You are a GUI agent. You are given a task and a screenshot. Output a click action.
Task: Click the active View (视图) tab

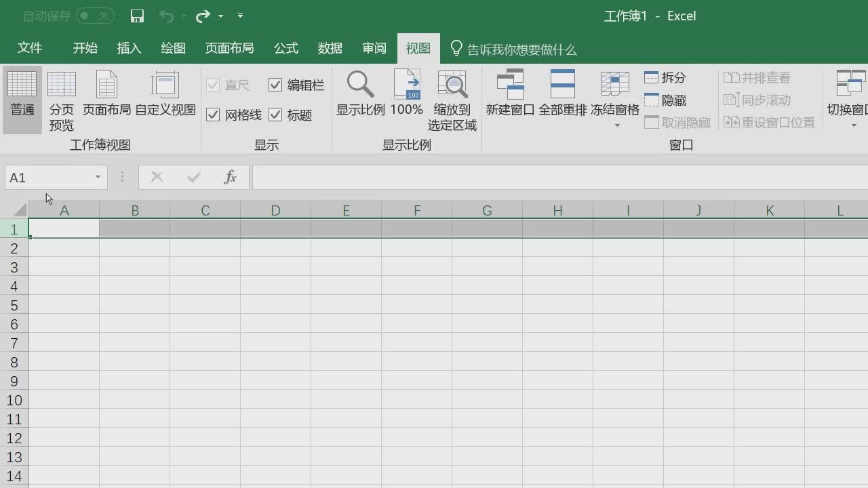coord(418,48)
